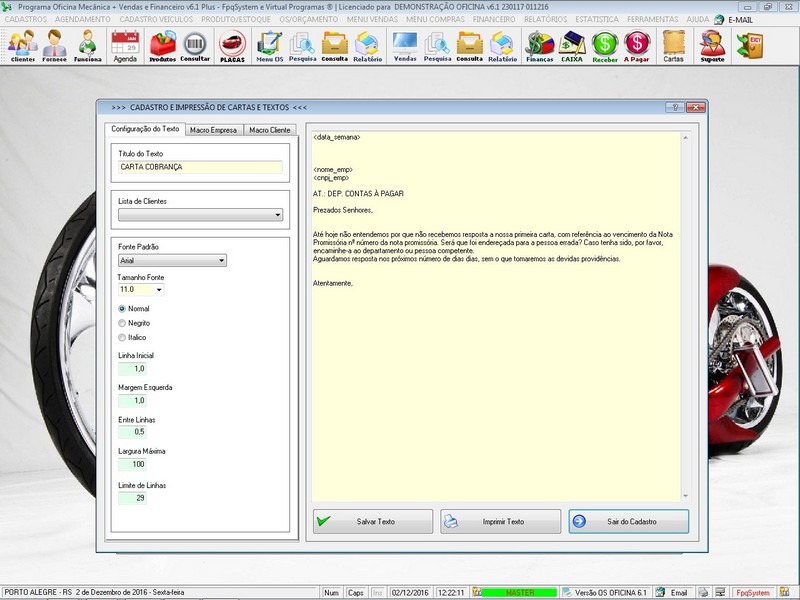
Task: Open Relatório icon left of Vendas
Action: point(367,46)
